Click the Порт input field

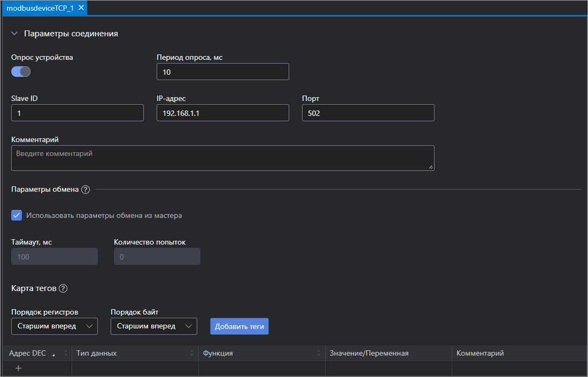tap(368, 113)
